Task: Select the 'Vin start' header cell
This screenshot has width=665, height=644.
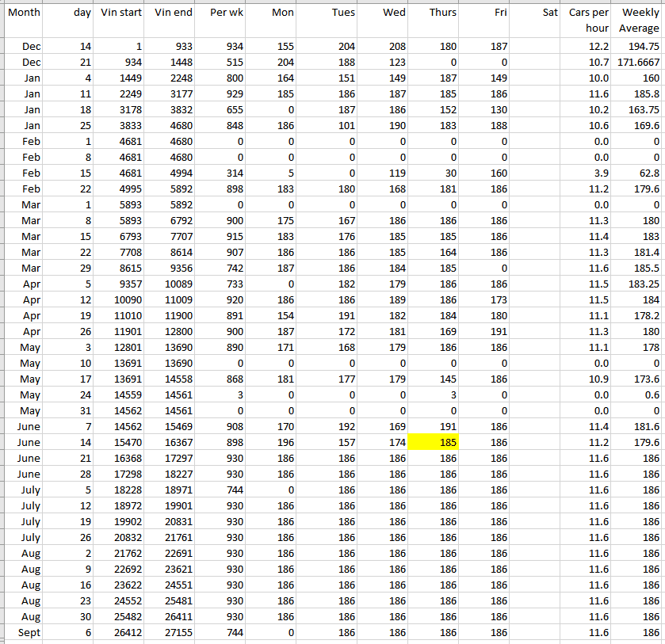Action: point(121,21)
